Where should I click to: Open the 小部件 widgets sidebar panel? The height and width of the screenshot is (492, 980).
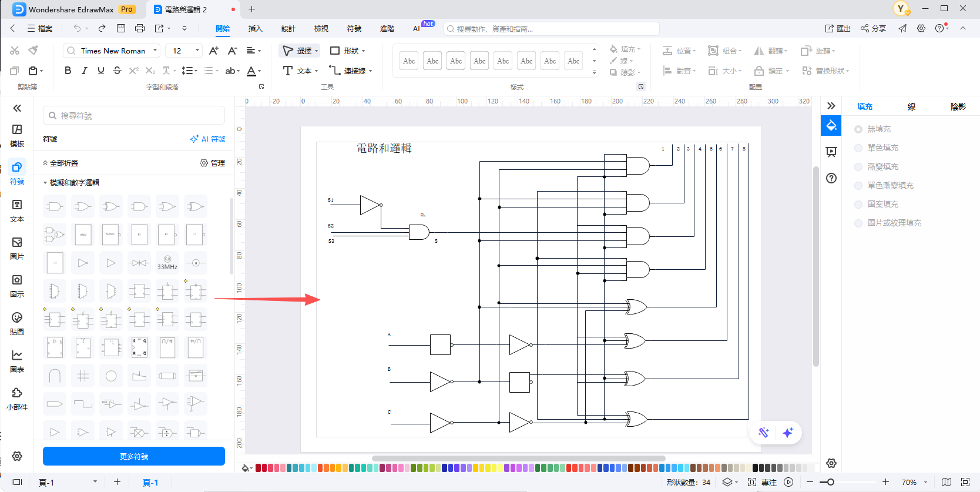point(17,398)
